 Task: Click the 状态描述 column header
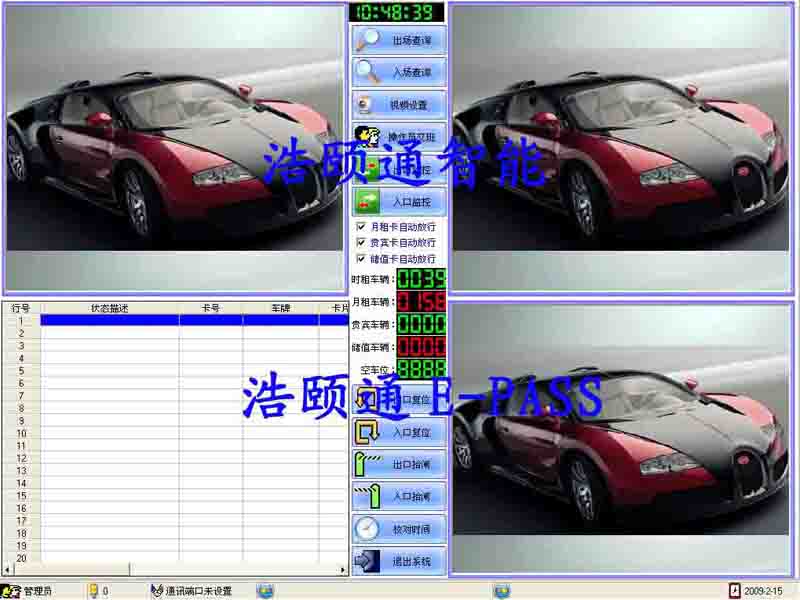tap(110, 308)
